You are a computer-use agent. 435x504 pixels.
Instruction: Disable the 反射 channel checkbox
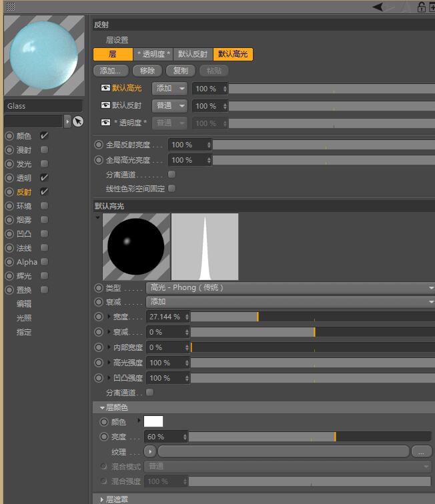pyautogui.click(x=45, y=191)
